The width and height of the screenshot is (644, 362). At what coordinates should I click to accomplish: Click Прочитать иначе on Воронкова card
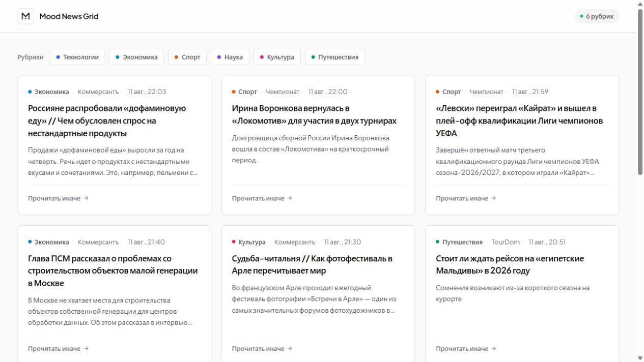click(262, 198)
